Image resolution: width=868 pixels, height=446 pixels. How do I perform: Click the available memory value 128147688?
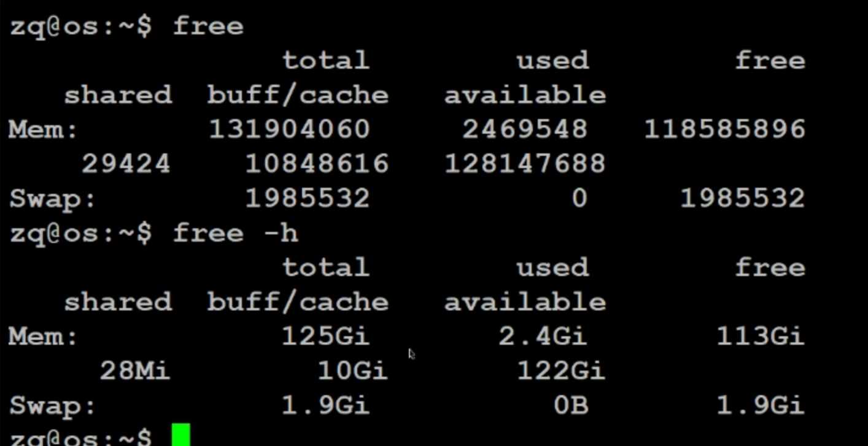pyautogui.click(x=525, y=164)
